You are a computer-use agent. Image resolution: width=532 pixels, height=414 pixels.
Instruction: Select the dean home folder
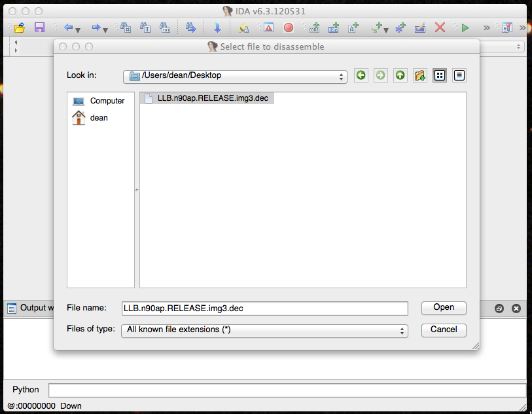click(x=90, y=118)
